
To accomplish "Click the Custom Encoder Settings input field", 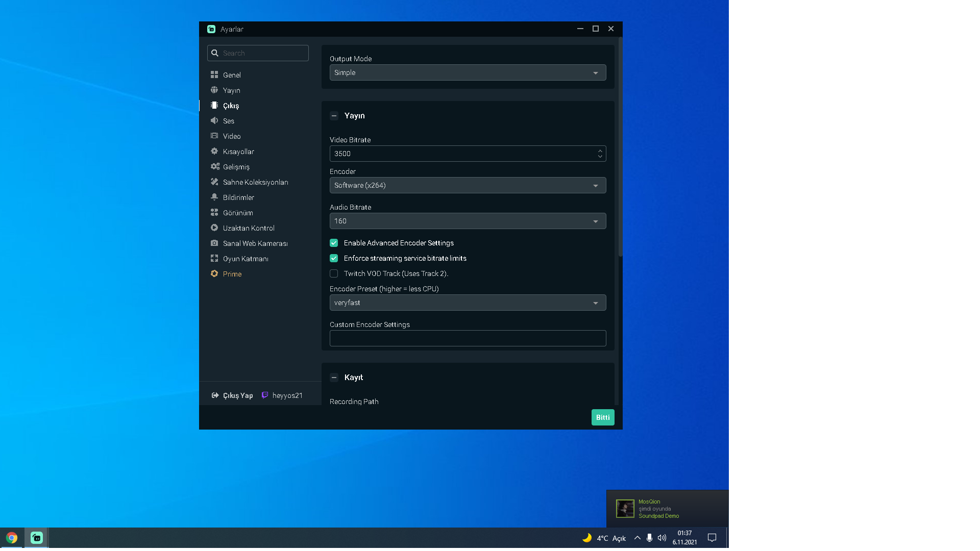I will click(x=467, y=338).
